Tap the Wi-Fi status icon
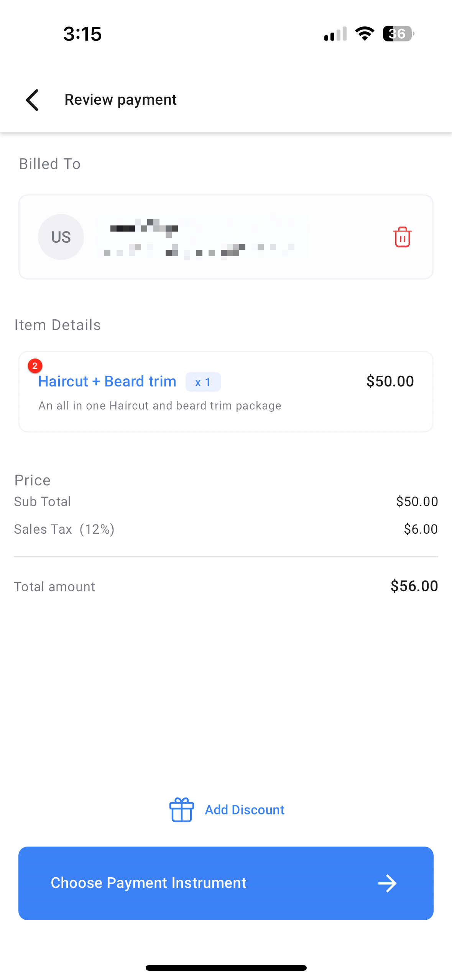The width and height of the screenshot is (452, 980). point(365,34)
